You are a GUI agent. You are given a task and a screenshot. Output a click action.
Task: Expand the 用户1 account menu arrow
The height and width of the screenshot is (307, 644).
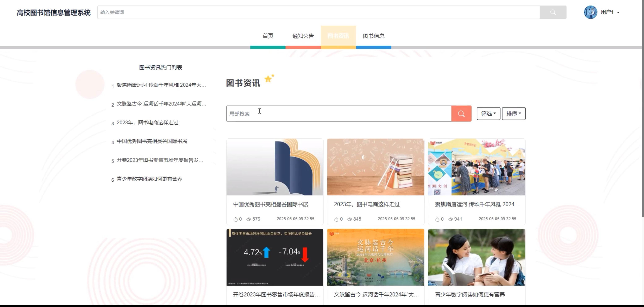[618, 13]
